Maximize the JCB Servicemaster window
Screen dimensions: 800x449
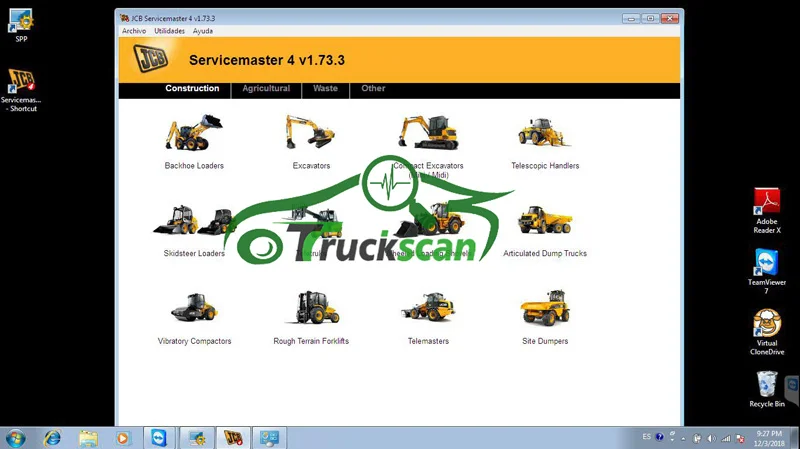click(651, 18)
